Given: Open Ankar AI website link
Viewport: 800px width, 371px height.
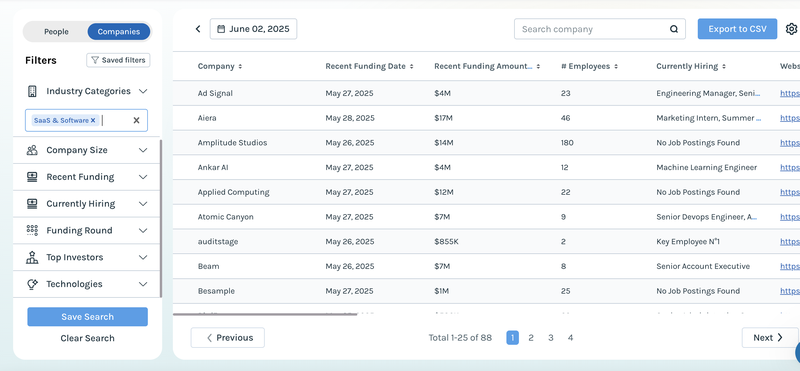Looking at the screenshot, I should [790, 167].
